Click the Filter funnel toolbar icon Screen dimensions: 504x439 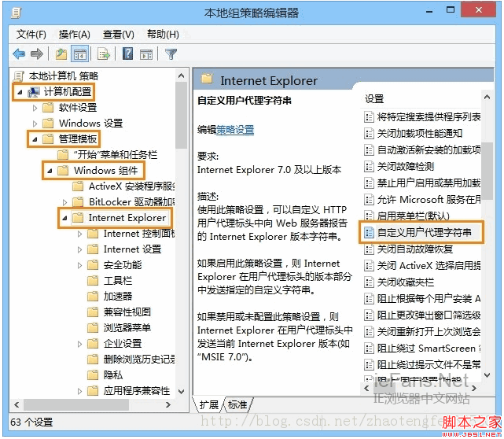[171, 53]
